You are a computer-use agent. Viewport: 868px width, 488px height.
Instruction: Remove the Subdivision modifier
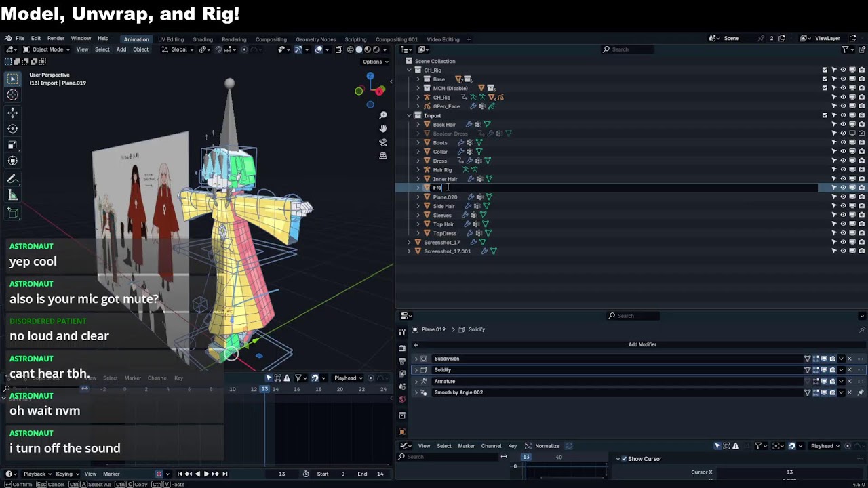click(849, 359)
